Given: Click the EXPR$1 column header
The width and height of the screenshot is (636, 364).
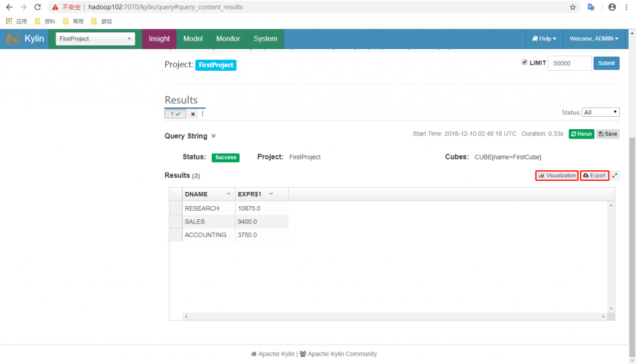Looking at the screenshot, I should (261, 194).
